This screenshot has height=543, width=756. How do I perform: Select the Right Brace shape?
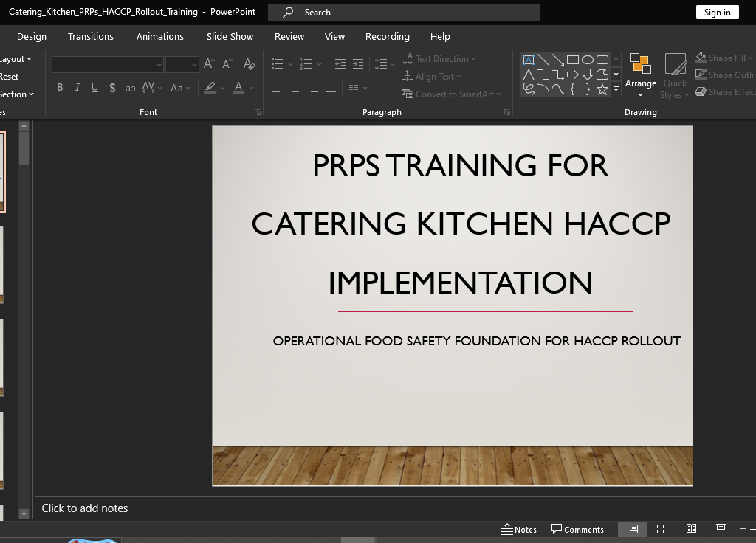(x=587, y=89)
